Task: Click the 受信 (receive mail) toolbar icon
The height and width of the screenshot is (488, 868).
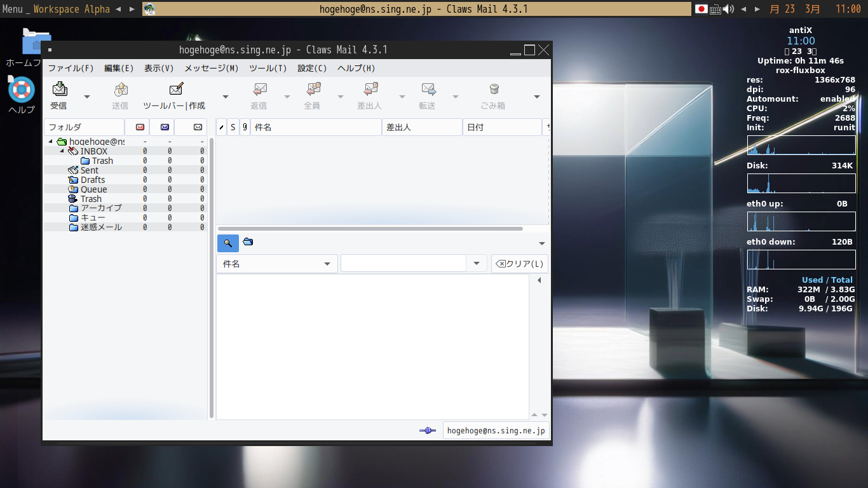Action: click(59, 90)
